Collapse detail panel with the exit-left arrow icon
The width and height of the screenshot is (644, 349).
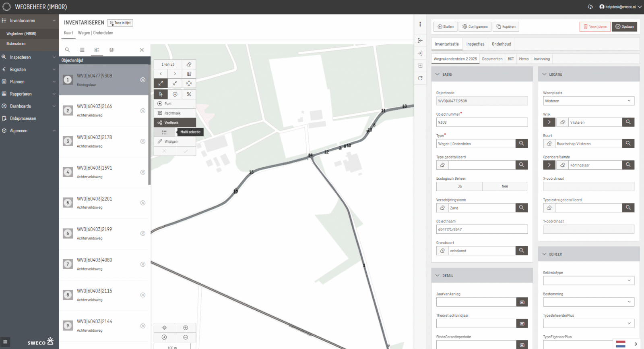(x=420, y=40)
